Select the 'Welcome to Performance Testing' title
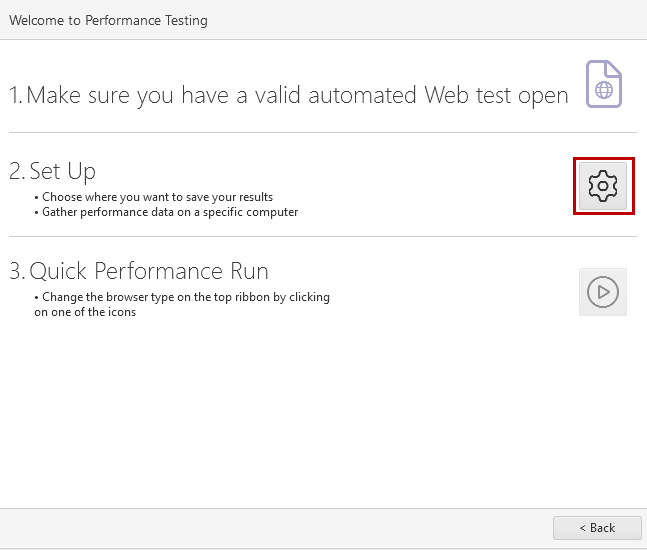Image resolution: width=647 pixels, height=550 pixels. pos(109,20)
